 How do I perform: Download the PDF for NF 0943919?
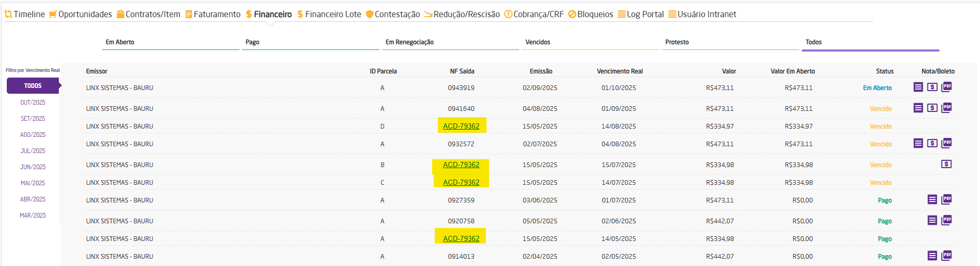(947, 86)
